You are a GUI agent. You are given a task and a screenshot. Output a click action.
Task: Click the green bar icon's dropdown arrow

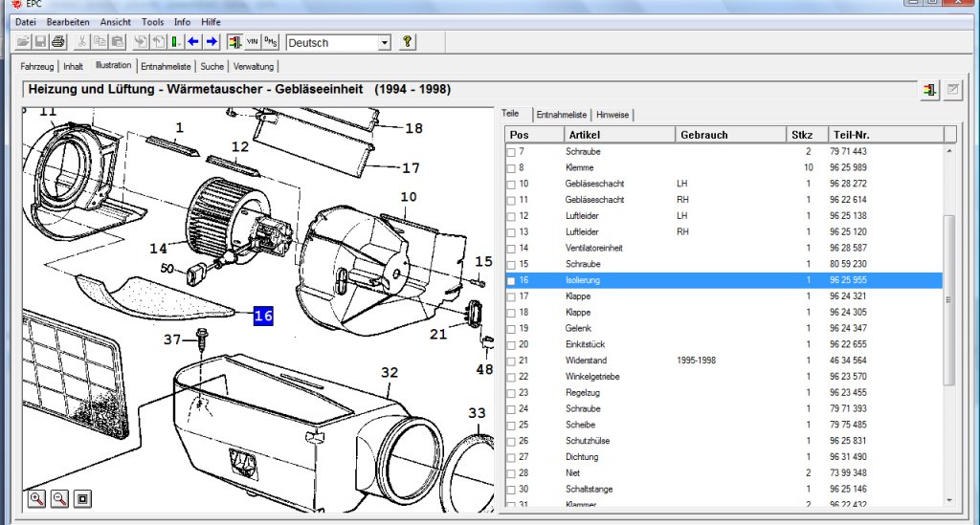click(x=181, y=43)
